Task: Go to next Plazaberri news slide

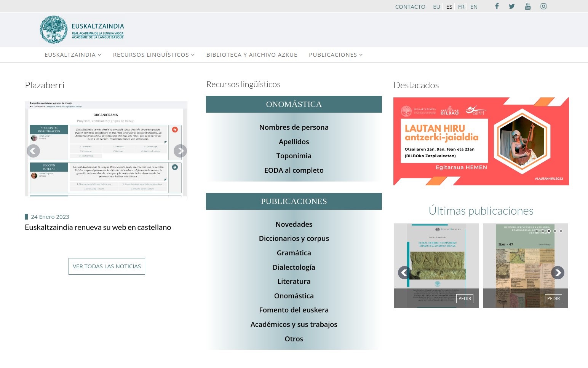Action: click(180, 151)
